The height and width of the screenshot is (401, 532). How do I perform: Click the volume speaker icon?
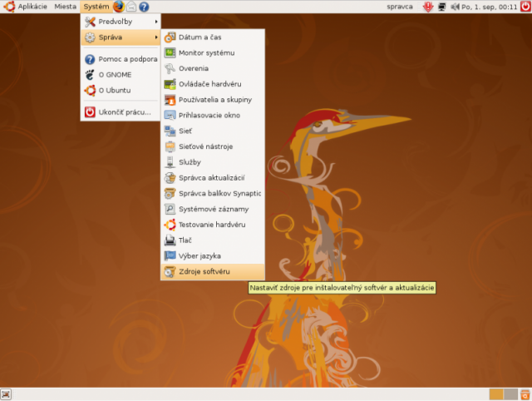click(x=455, y=7)
